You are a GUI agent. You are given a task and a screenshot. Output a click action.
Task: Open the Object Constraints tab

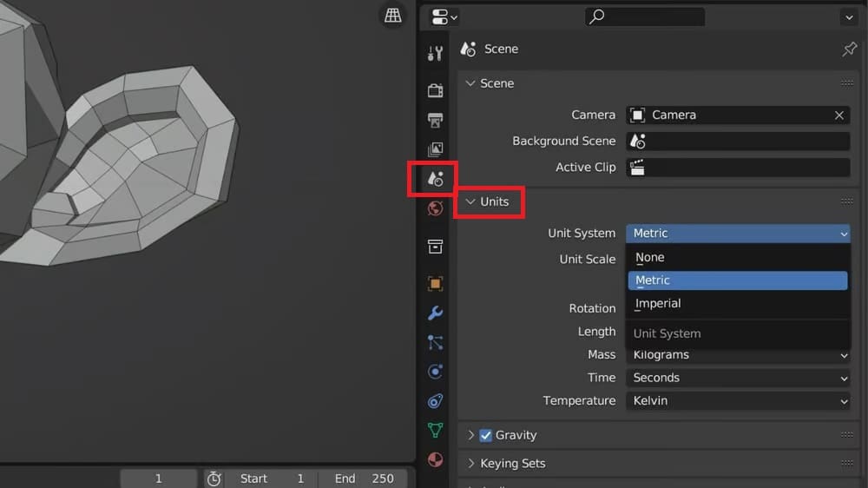point(435,401)
